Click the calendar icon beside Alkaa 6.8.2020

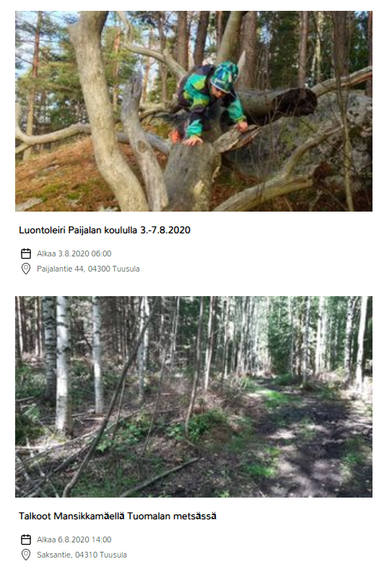coord(26,539)
